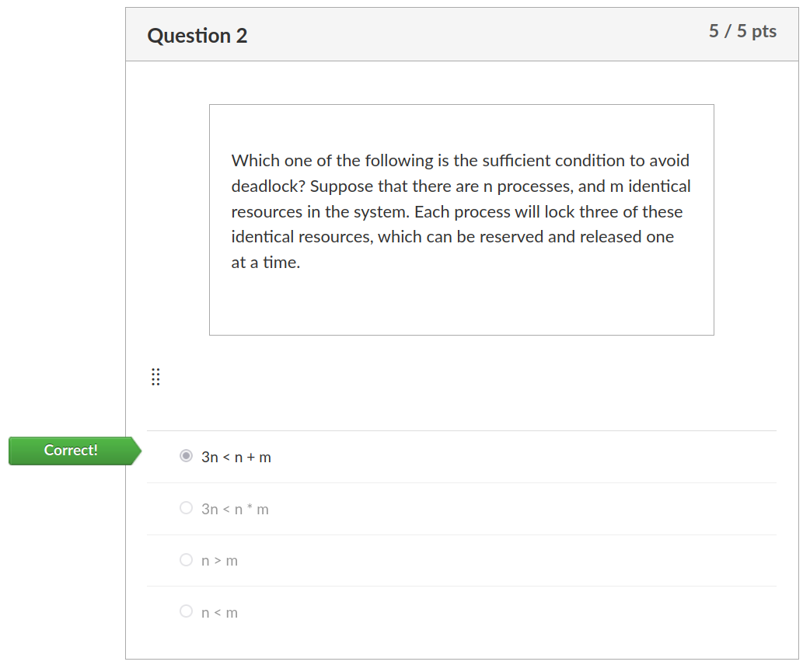The image size is (810, 672).
Task: Click the dotted drag handle icon
Action: (155, 377)
